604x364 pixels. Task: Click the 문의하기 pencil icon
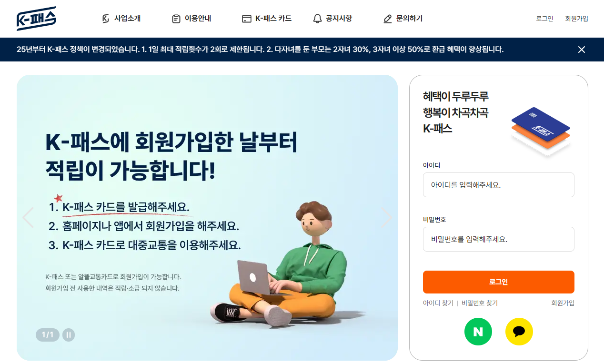click(x=388, y=19)
